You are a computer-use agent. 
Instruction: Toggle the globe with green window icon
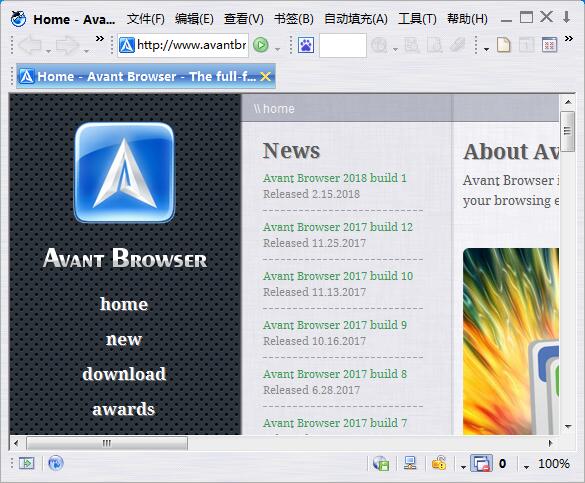tap(381, 464)
